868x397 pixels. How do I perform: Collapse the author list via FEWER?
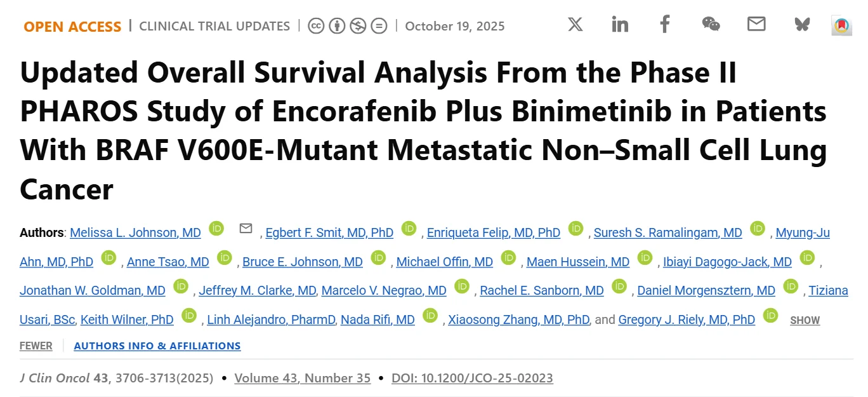(36, 346)
